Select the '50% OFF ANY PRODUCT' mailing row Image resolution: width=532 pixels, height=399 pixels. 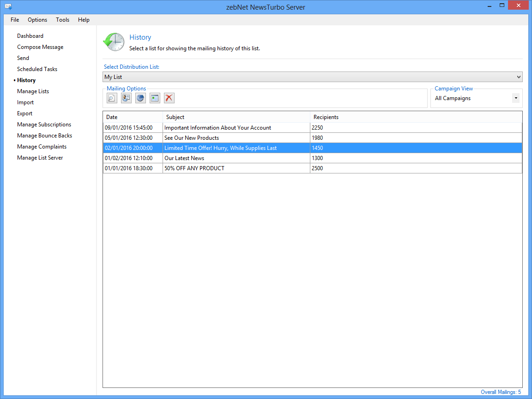(x=194, y=168)
